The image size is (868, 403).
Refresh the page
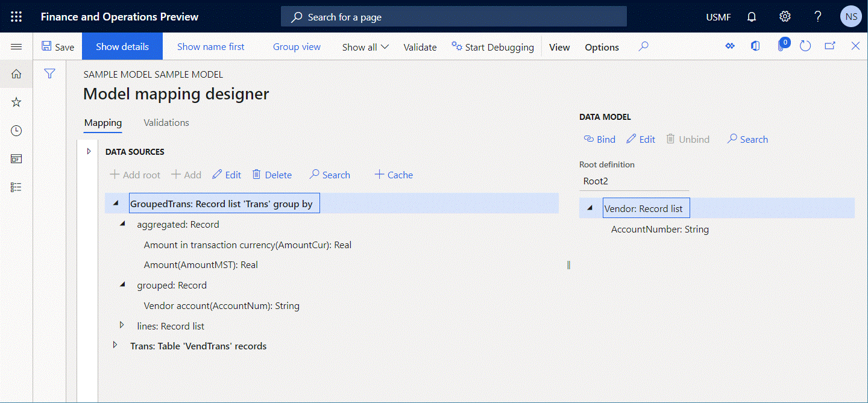(805, 46)
